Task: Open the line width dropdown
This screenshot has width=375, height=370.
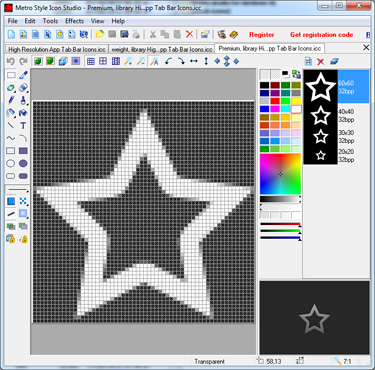Action: tap(17, 189)
